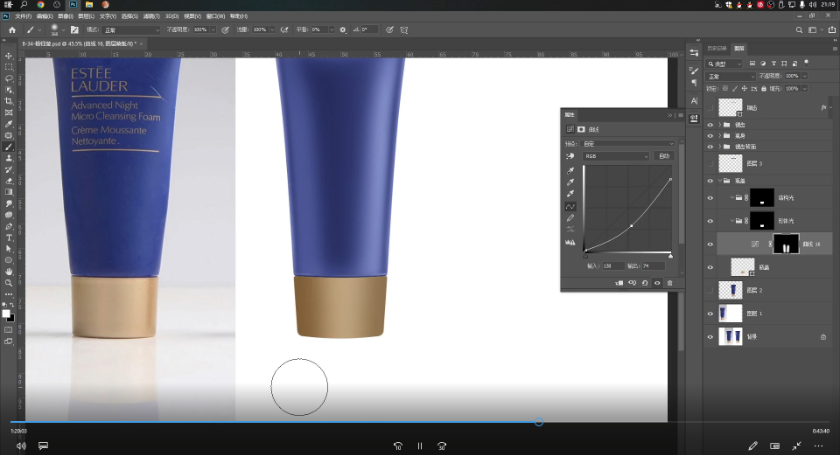
Task: Expand the first layer group below top layer
Action: click(x=719, y=125)
